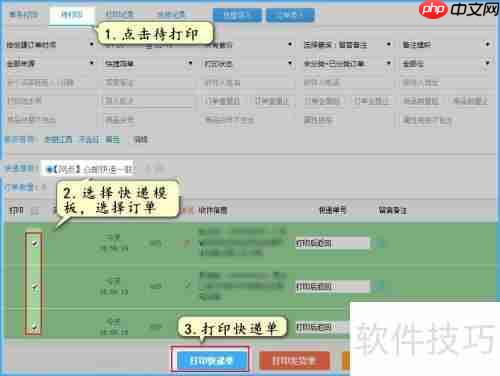Open the last tab before the blue buttons
500x376 pixels.
coord(171,14)
